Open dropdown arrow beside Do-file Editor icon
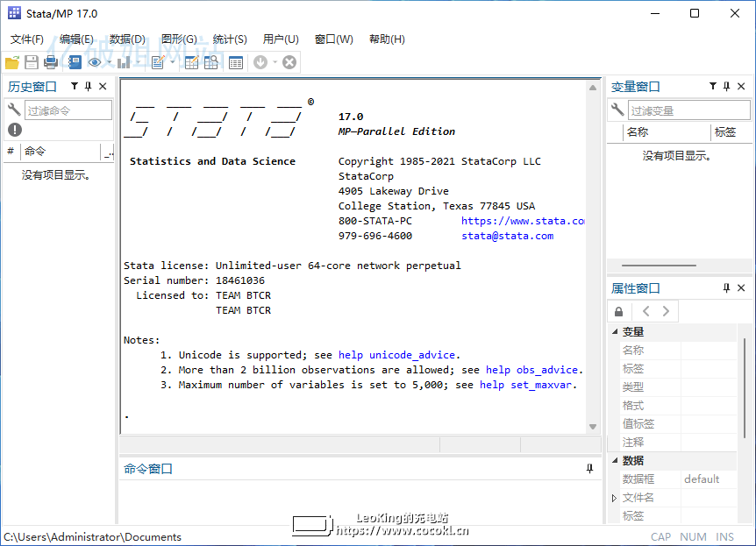756x546 pixels. coord(172,62)
